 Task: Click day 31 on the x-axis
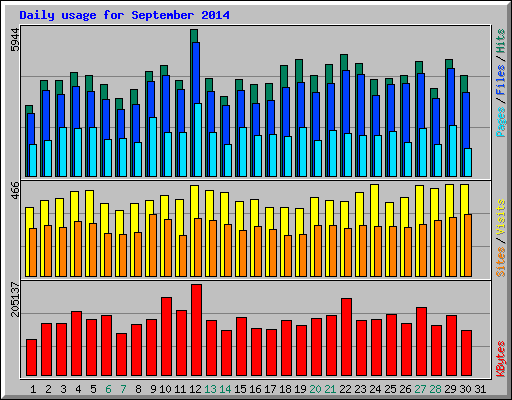480,389
